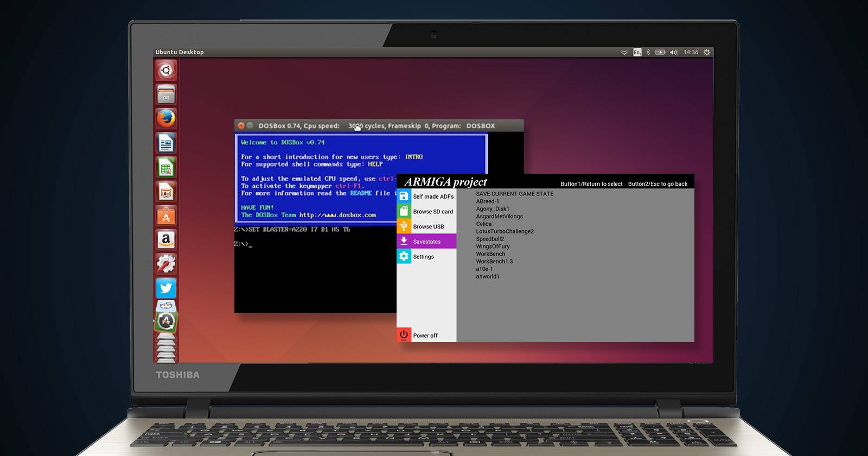Select the WorkBench savestate entry
The height and width of the screenshot is (456, 868).
(490, 254)
